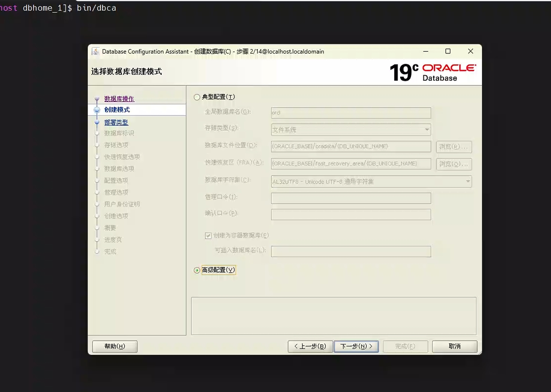Toggle 创建为容器数据库(E) checkbox
The image size is (551, 392).
coord(208,236)
